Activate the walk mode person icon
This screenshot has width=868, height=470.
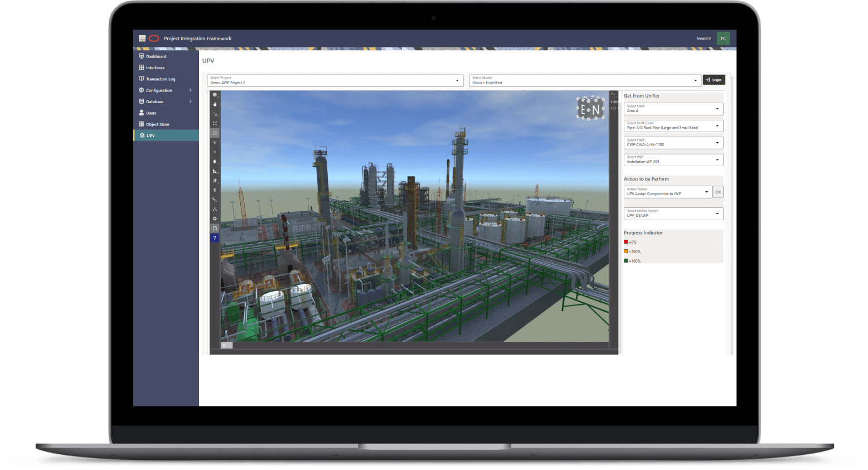215,190
